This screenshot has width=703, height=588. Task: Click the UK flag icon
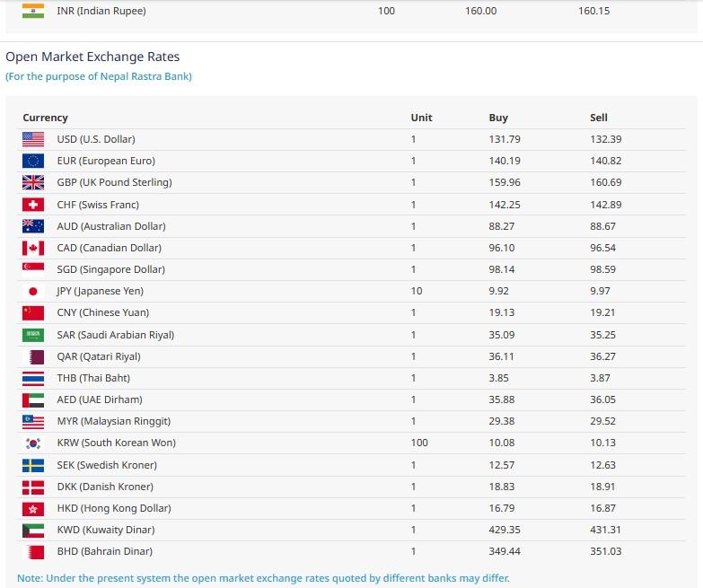coord(33,182)
